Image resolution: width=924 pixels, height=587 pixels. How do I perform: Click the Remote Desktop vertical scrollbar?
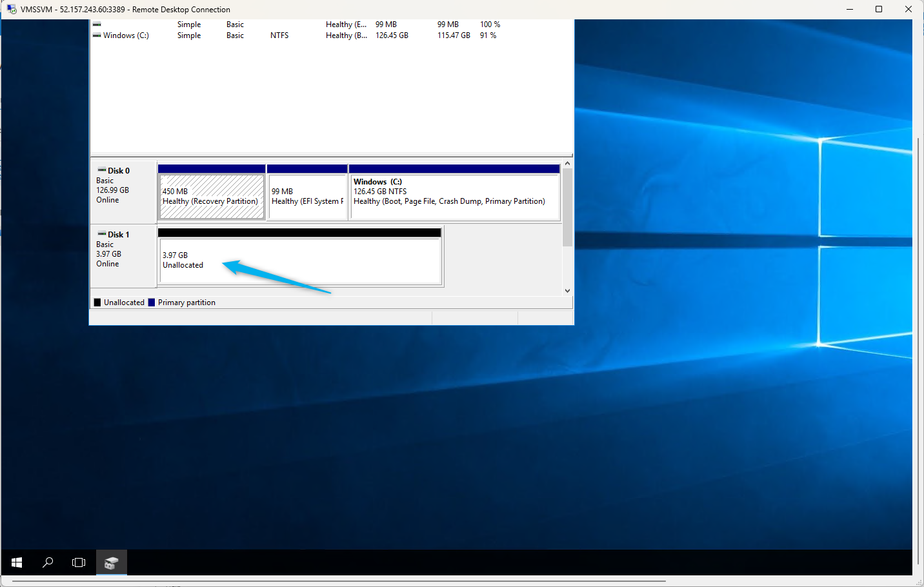pyautogui.click(x=918, y=352)
